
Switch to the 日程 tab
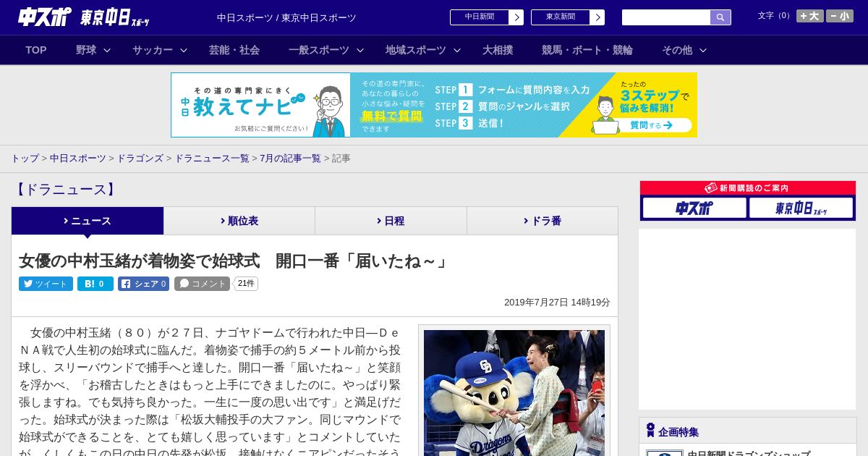click(391, 221)
